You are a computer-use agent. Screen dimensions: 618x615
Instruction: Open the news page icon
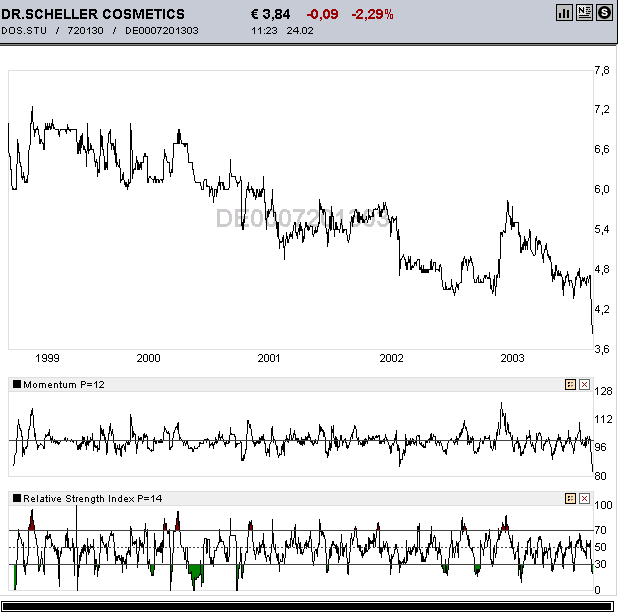[x=584, y=13]
